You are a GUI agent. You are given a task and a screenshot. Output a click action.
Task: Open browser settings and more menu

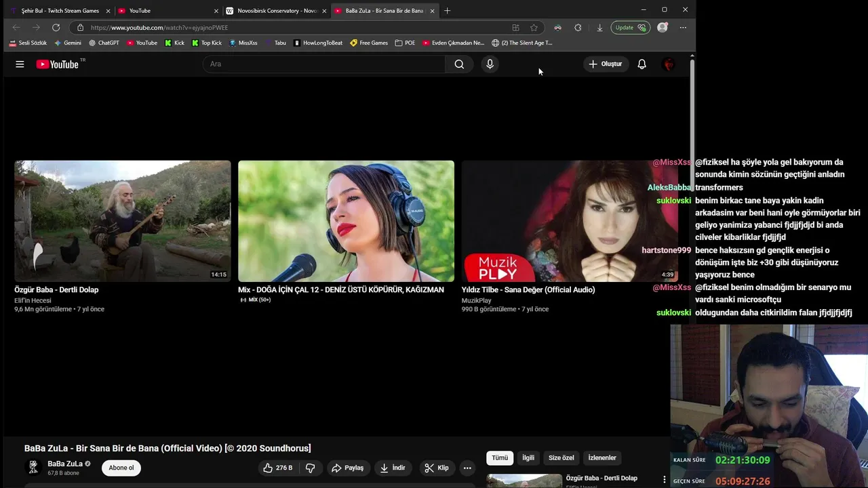683,28
